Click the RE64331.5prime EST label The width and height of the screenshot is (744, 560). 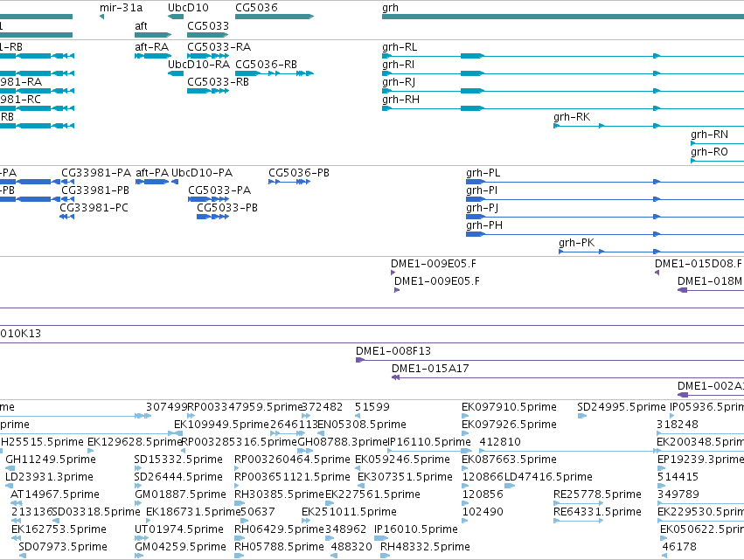(x=597, y=512)
